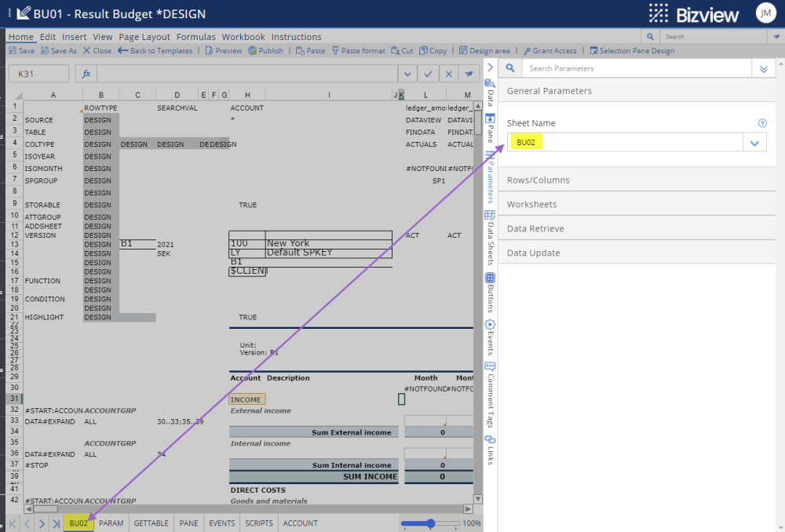Screen dimensions: 785x532
Task: Expand all parameters with double chevron
Action: point(764,69)
